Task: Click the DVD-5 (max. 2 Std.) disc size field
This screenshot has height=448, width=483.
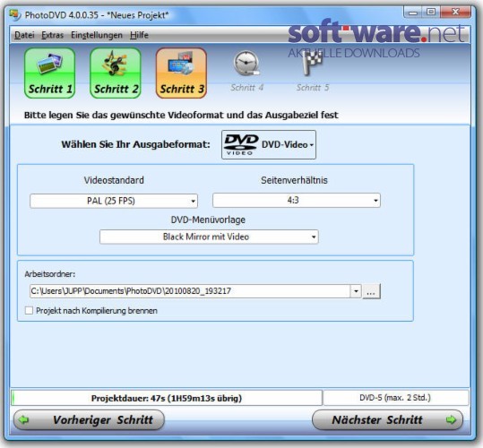Action: point(396,398)
